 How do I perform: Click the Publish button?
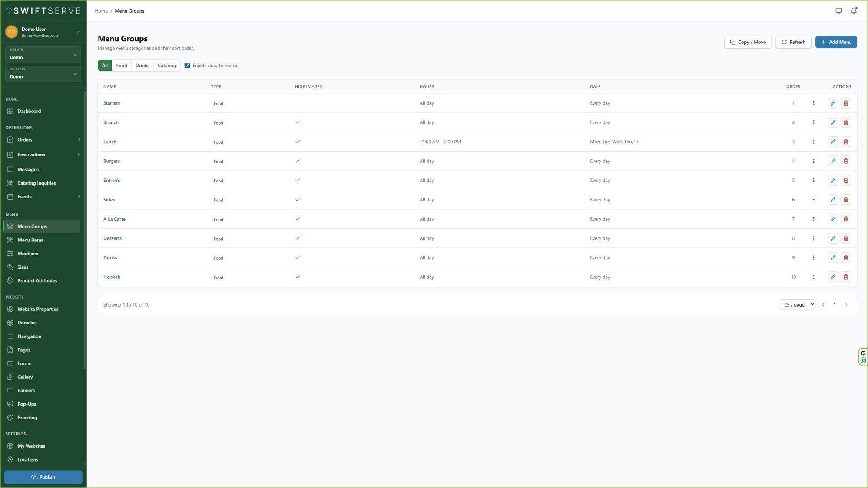[43, 477]
